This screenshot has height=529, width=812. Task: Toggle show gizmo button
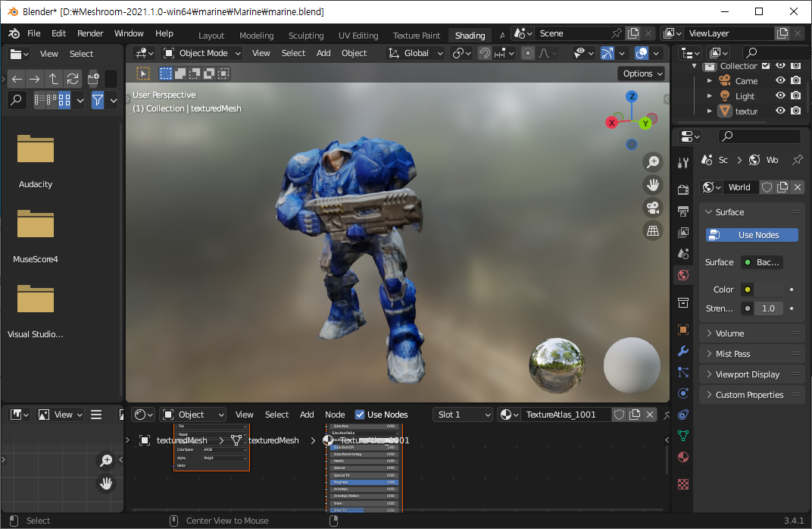tap(607, 53)
